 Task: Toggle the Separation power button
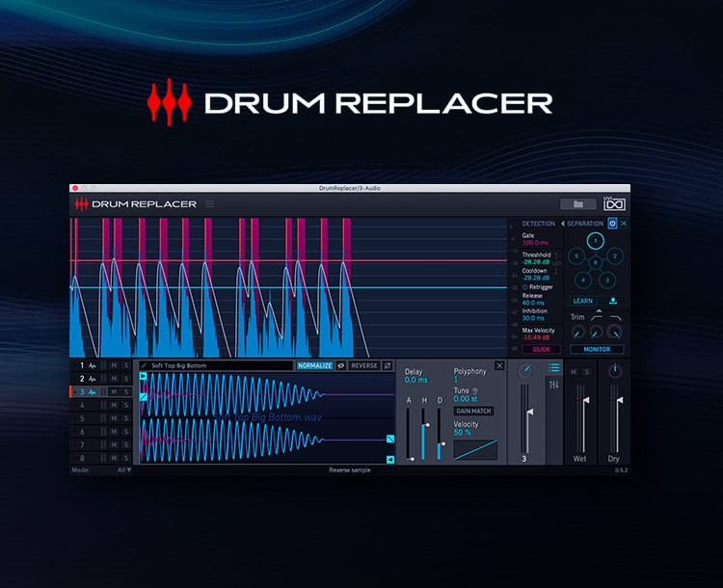coord(612,224)
